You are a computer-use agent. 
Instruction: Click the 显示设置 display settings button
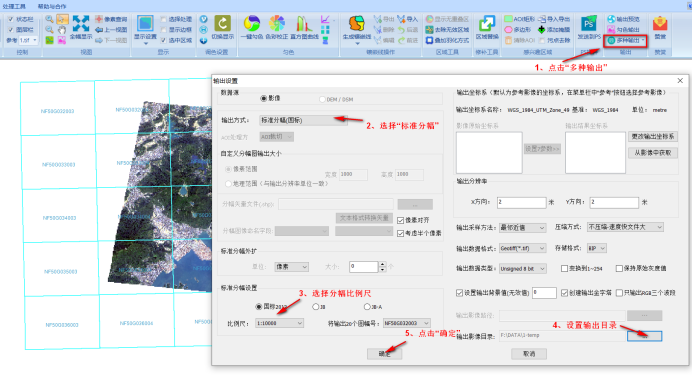pos(145,29)
